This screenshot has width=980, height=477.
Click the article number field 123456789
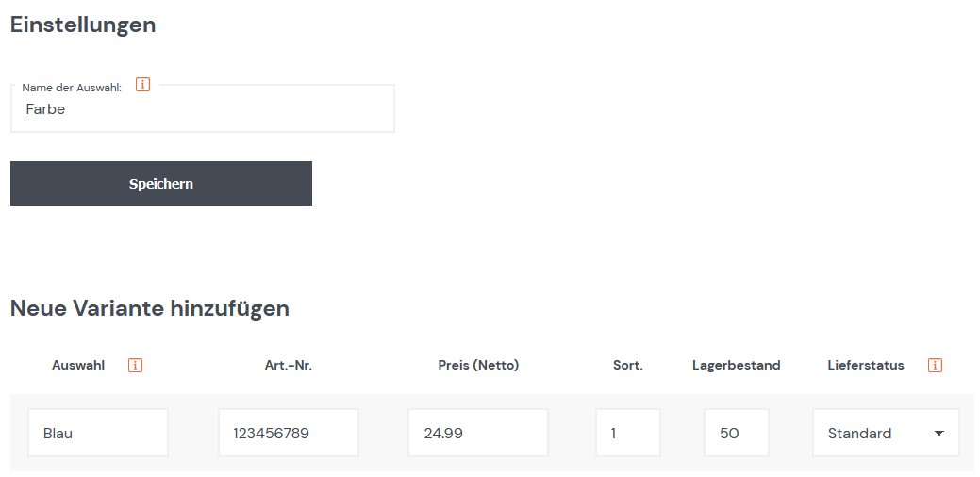click(x=288, y=434)
